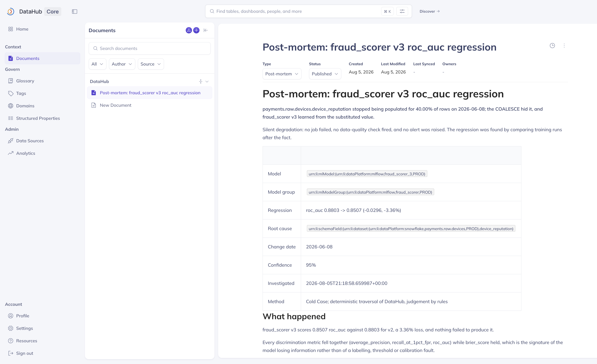Focus the Search documents field
Image resolution: width=597 pixels, height=364 pixels.
coord(150,48)
